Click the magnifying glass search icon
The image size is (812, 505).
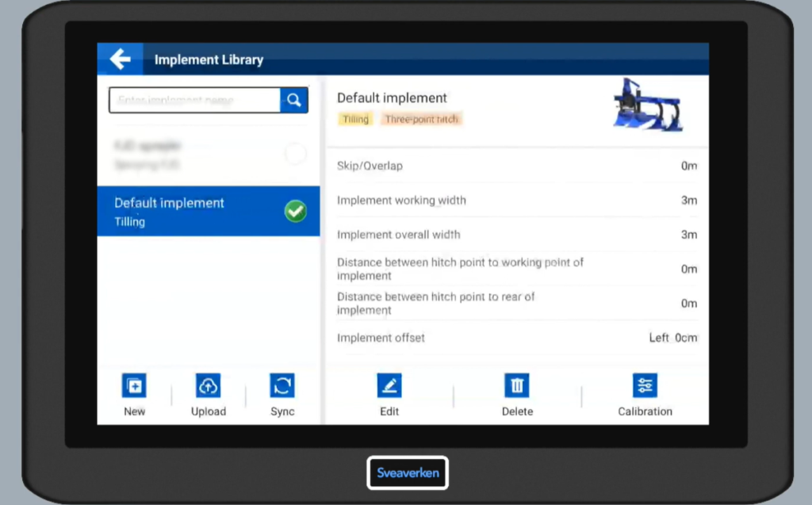[293, 100]
